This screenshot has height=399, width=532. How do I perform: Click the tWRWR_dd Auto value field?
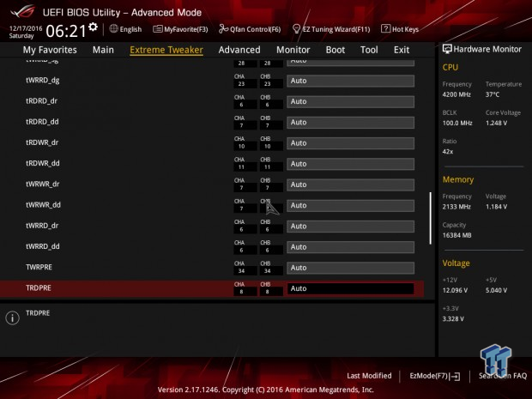350,205
